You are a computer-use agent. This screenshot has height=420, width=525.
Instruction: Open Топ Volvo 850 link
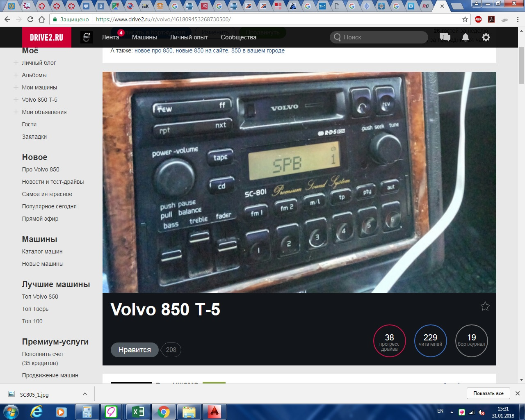[x=40, y=297]
